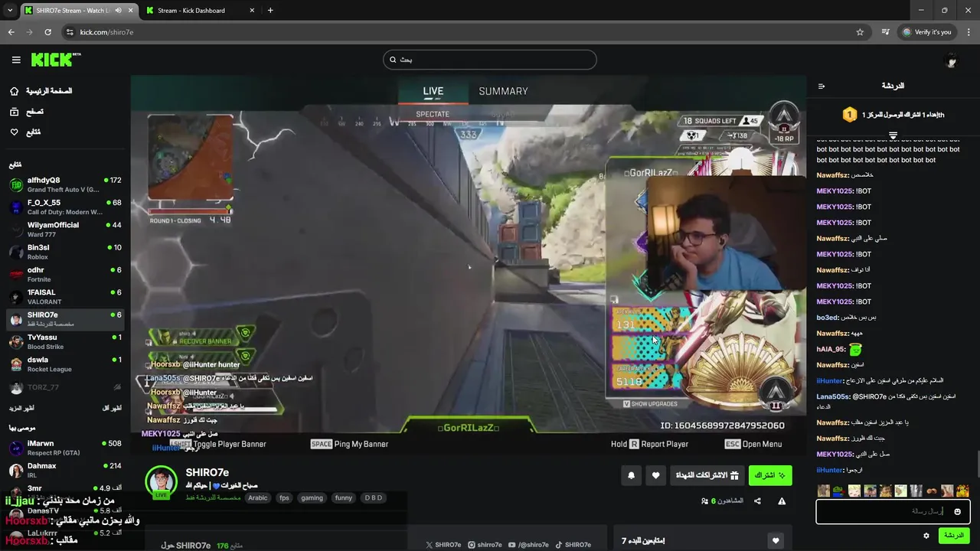Open a new browser tab
Screen dimensions: 980x551
coord(270,11)
